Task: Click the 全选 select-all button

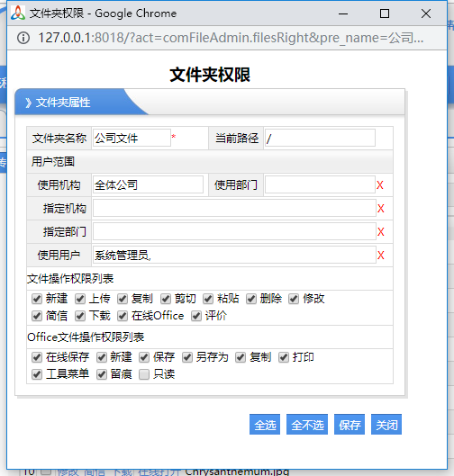Action: point(265,425)
